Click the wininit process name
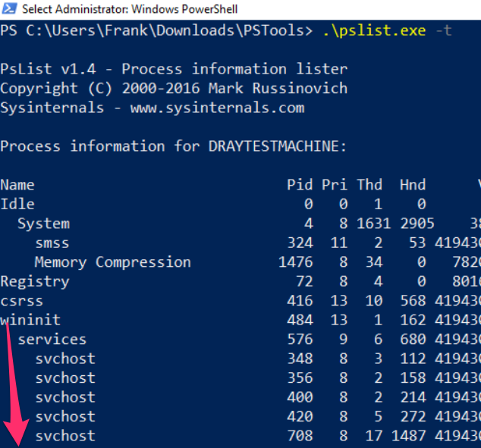The height and width of the screenshot is (448, 481). tap(30, 320)
